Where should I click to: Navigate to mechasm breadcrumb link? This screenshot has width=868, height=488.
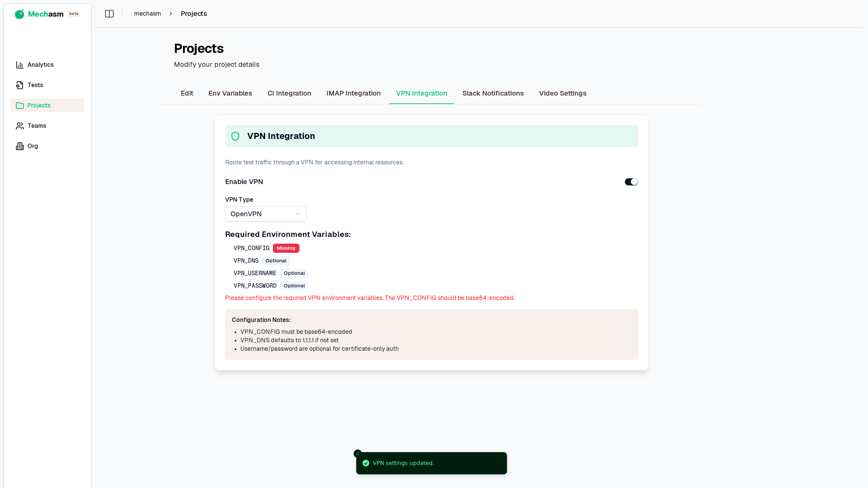147,14
